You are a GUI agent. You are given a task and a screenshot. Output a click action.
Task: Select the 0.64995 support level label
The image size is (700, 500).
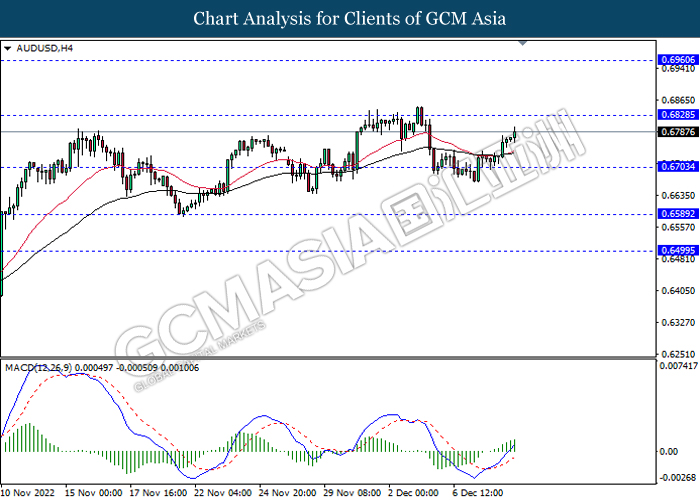click(x=678, y=250)
